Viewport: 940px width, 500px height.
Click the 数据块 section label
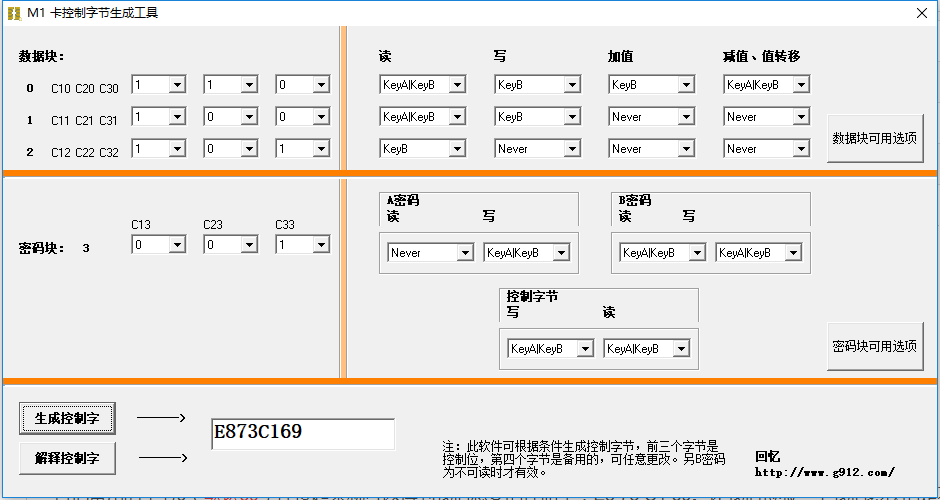[x=41, y=56]
